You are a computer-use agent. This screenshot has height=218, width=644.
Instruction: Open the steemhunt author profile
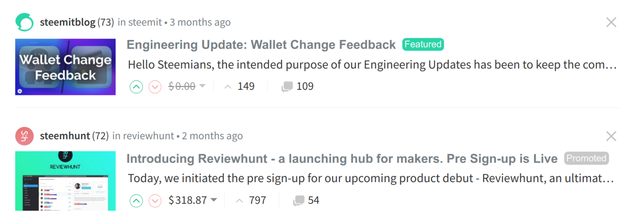(x=65, y=136)
